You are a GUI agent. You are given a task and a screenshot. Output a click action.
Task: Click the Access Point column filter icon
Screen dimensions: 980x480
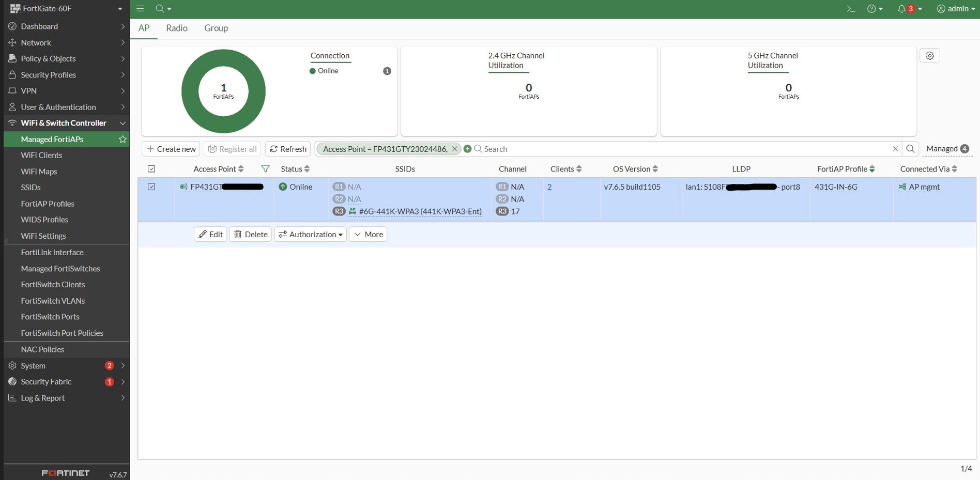coord(265,169)
